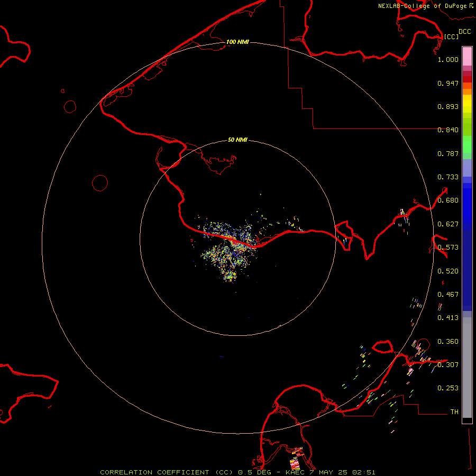Viewport: 476px width, 476px height.
Task: Click the 0.573 scale value
Action: coord(448,248)
